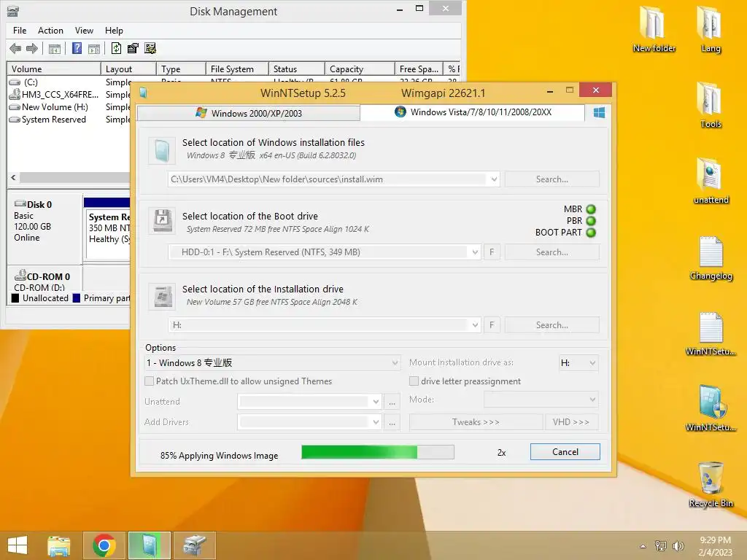Click the Refresh icon in Disk Management toolbar
This screenshot has width=747, height=560.
coord(116,48)
